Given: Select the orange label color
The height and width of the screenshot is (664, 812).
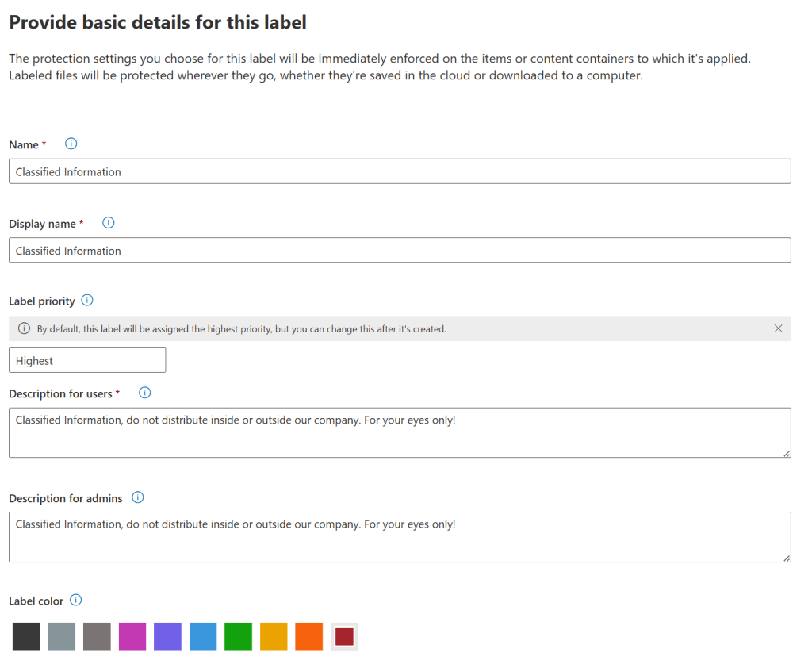Looking at the screenshot, I should 308,635.
